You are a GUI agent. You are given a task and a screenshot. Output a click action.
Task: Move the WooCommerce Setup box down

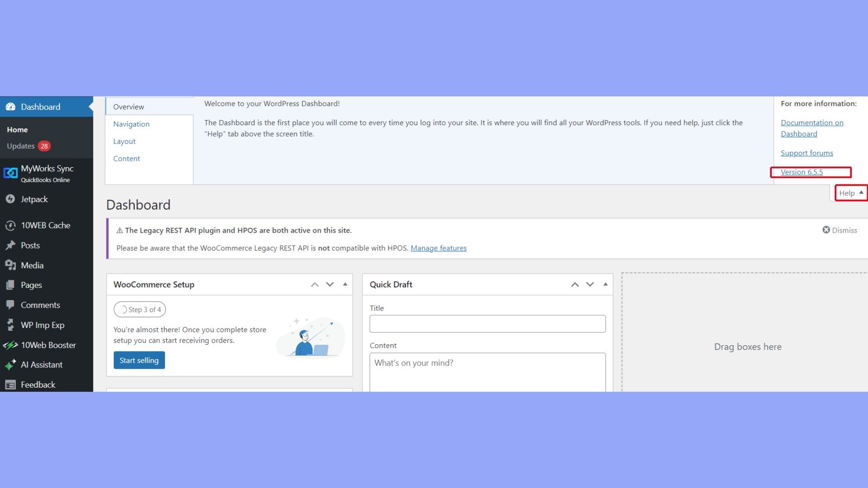pyautogui.click(x=330, y=284)
